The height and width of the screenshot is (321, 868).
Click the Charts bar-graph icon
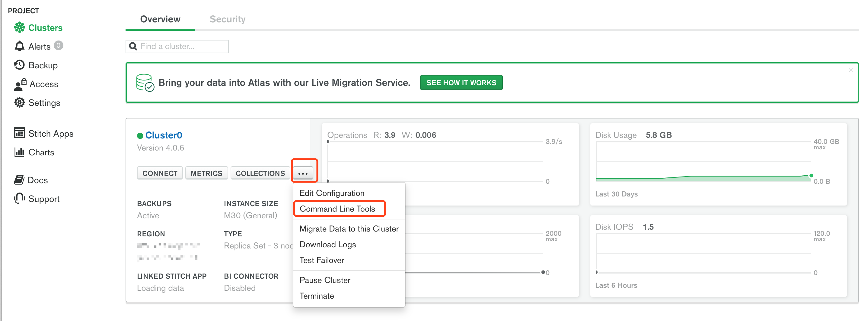[19, 152]
